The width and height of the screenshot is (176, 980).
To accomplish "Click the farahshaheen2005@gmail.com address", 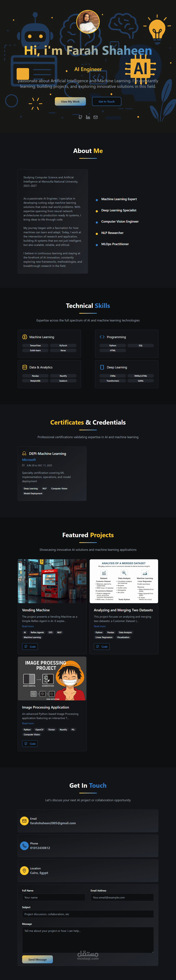I will 53,823.
